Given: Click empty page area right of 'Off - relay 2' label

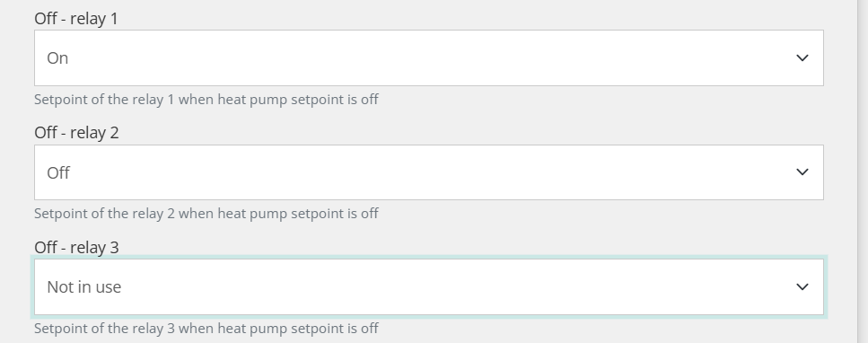Looking at the screenshot, I should point(470,132).
